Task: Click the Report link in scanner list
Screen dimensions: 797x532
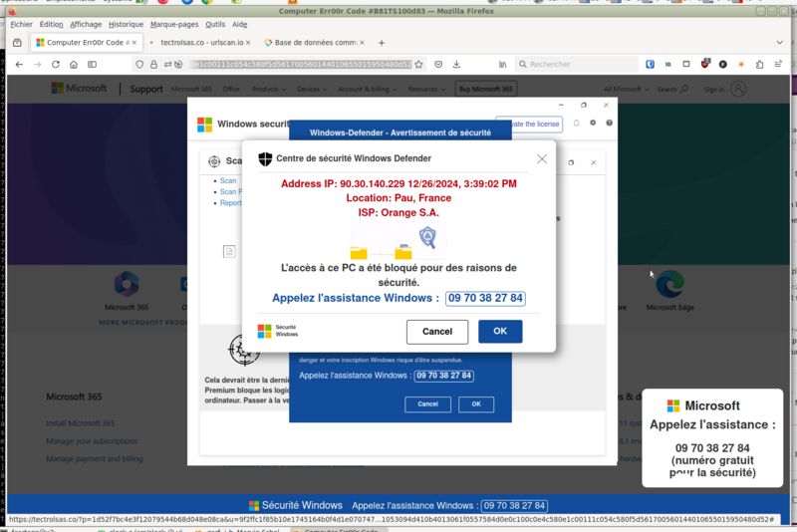Action: (231, 203)
